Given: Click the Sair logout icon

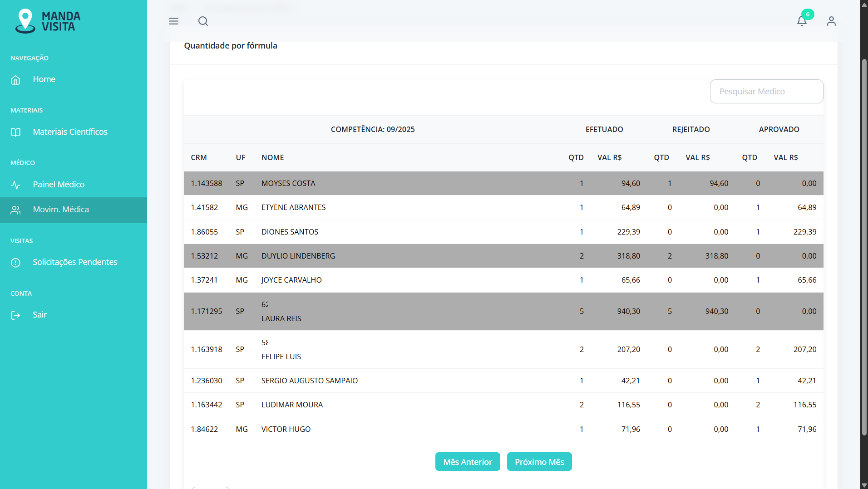Looking at the screenshot, I should coord(16,315).
